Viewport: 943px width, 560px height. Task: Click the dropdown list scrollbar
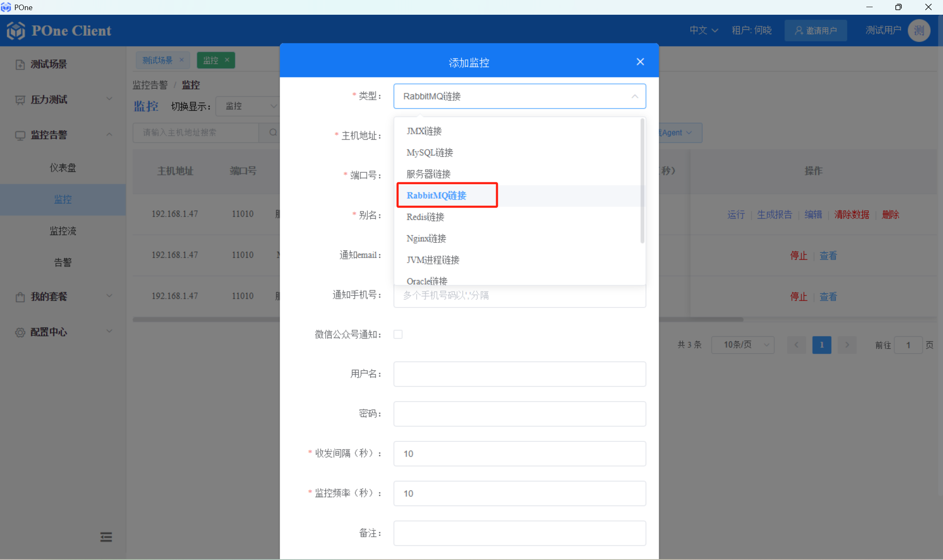pos(642,181)
